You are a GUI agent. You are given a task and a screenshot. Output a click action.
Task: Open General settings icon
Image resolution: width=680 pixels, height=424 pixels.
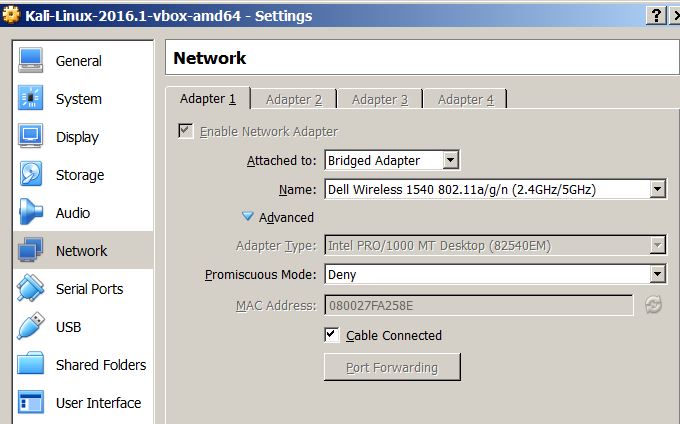click(31, 61)
